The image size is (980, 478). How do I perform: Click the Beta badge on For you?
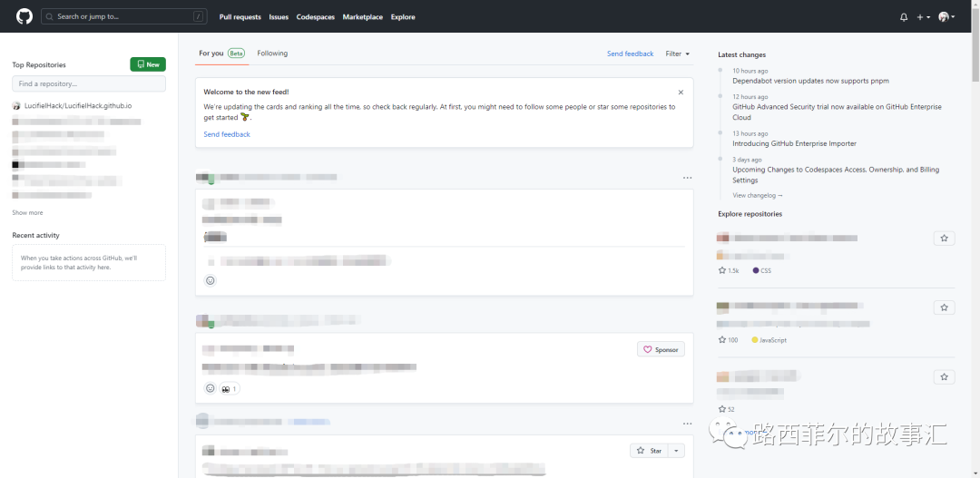coord(236,54)
